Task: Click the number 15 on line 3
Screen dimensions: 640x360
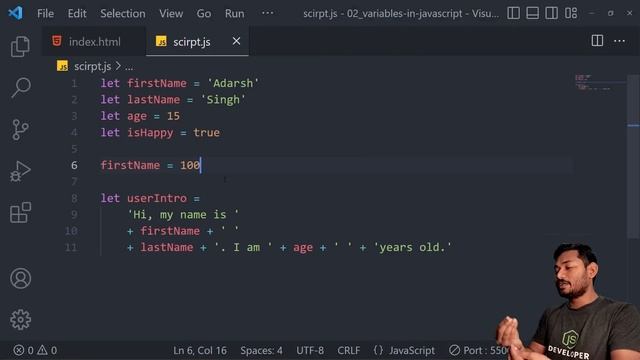Action: (x=173, y=116)
